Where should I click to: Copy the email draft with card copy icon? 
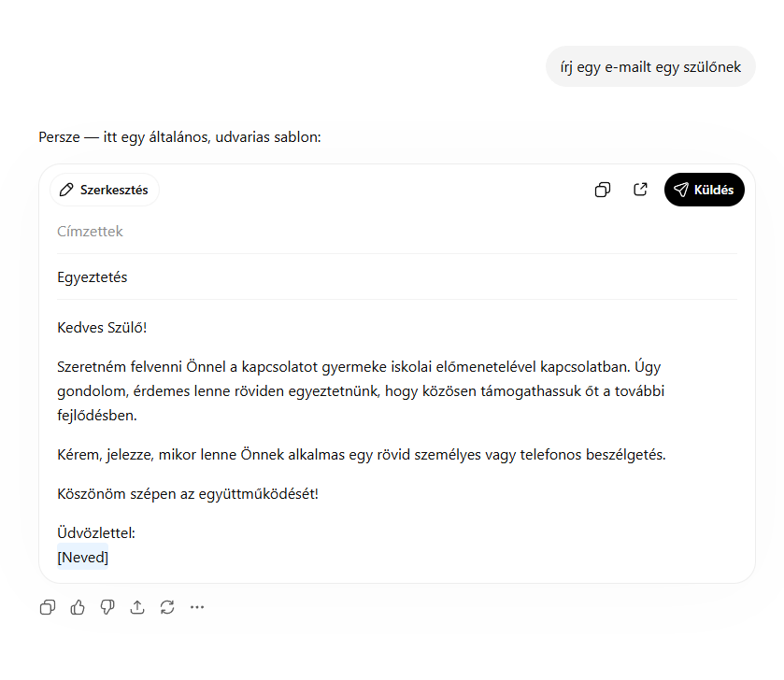click(603, 190)
